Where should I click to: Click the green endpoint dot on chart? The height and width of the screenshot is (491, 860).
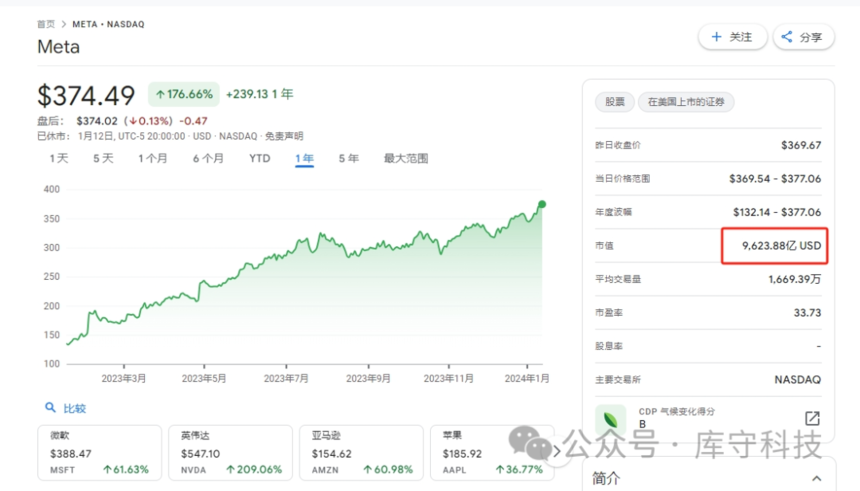[x=542, y=204]
